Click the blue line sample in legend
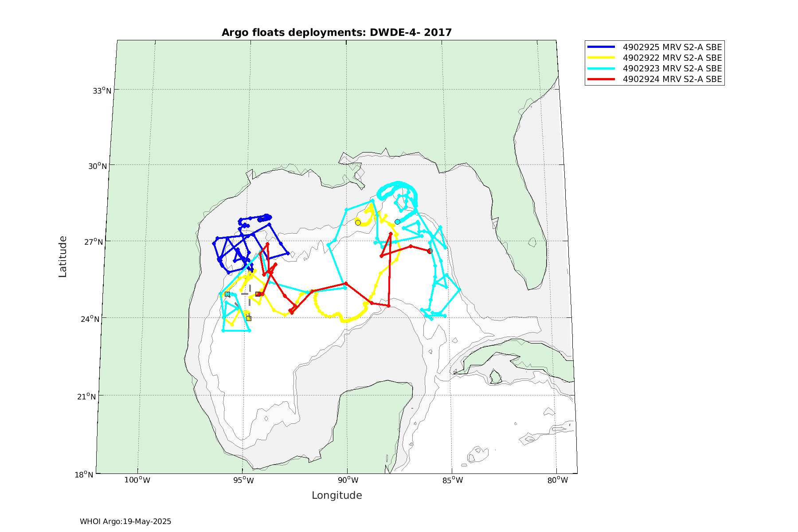 coord(601,47)
